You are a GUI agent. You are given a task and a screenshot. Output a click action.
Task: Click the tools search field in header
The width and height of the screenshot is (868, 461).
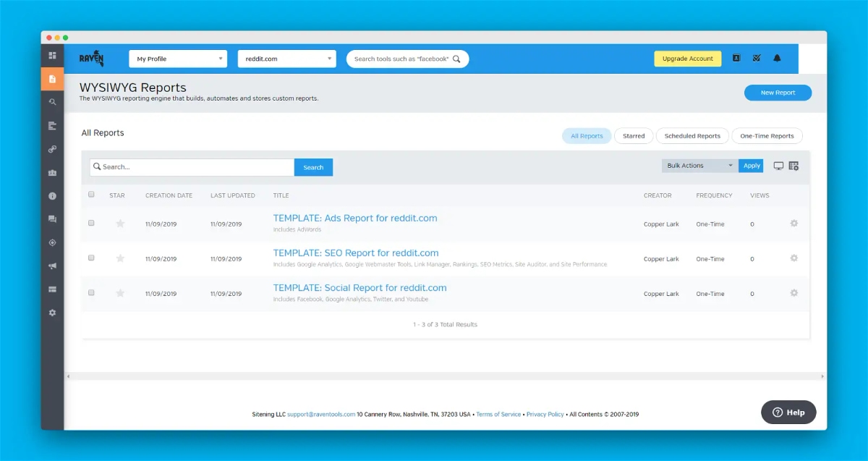coord(407,59)
